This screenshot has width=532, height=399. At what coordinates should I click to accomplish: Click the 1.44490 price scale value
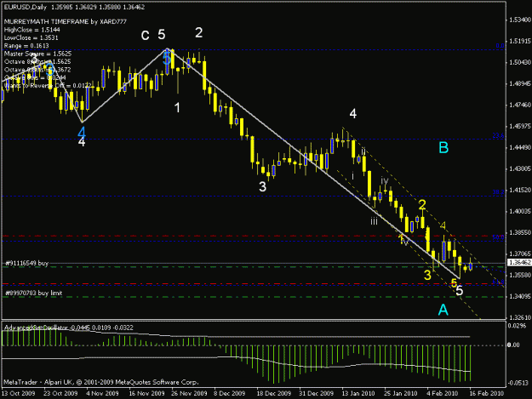(x=519, y=147)
